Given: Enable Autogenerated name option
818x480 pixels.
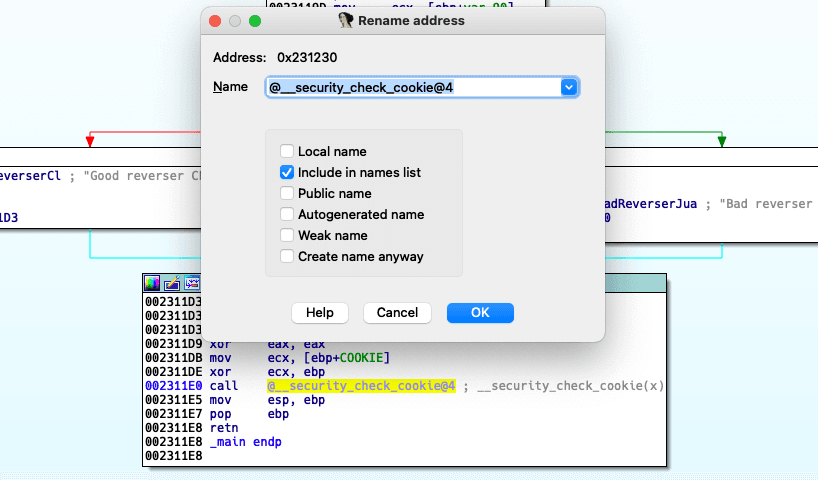Looking at the screenshot, I should [x=287, y=214].
